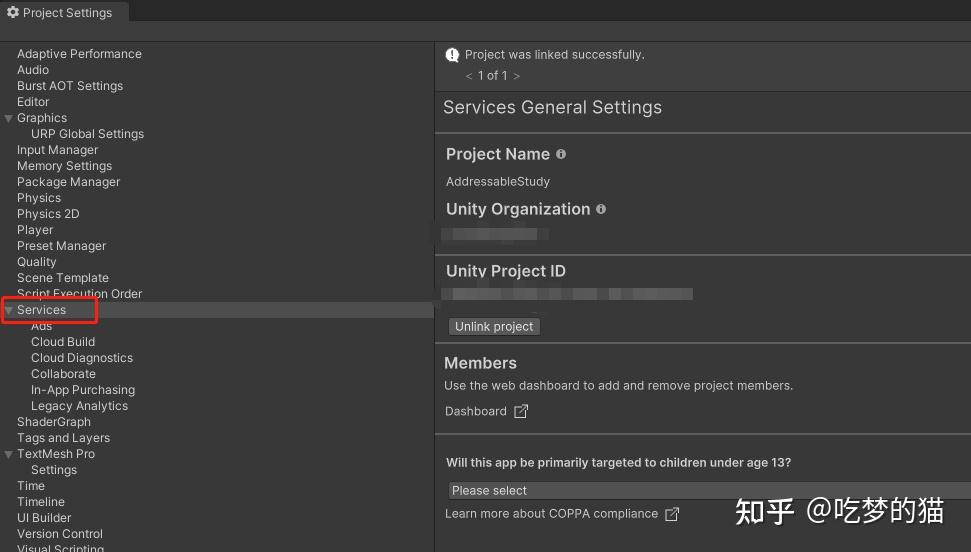Image resolution: width=971 pixels, height=552 pixels.
Task: Open the Dashboard link
Action: pos(476,411)
